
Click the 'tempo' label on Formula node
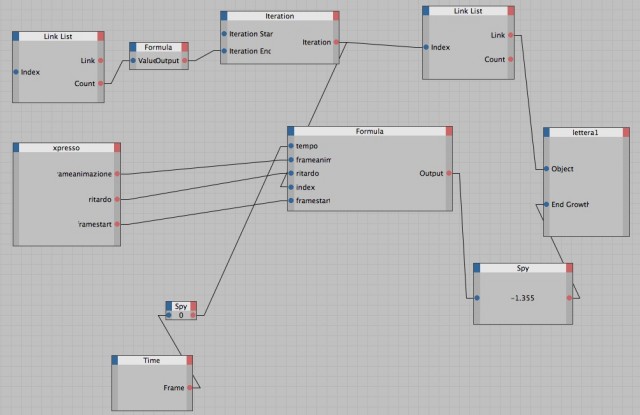[x=307, y=146]
